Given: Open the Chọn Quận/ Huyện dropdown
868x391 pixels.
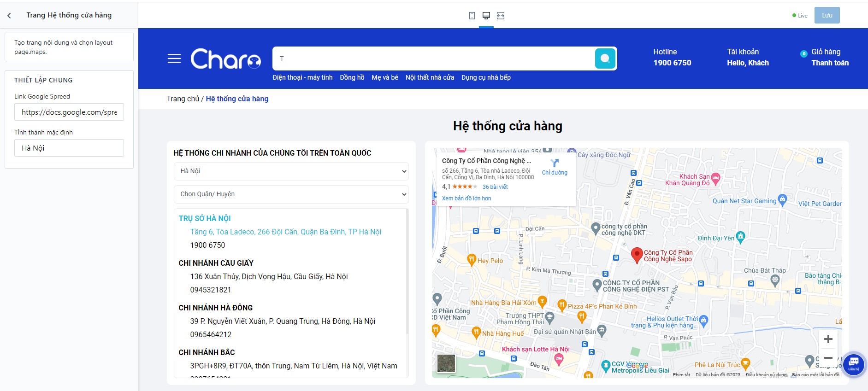Looking at the screenshot, I should 291,194.
